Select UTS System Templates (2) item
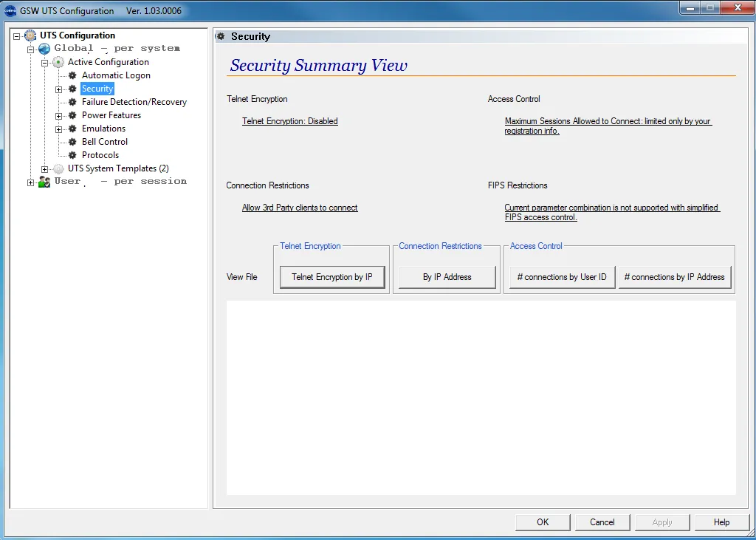This screenshot has height=540, width=756. [x=118, y=168]
